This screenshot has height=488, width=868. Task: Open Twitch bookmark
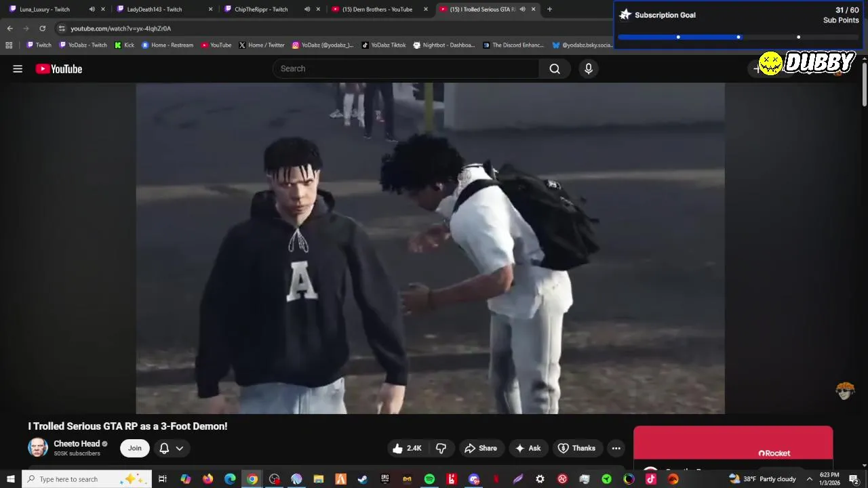tap(39, 45)
